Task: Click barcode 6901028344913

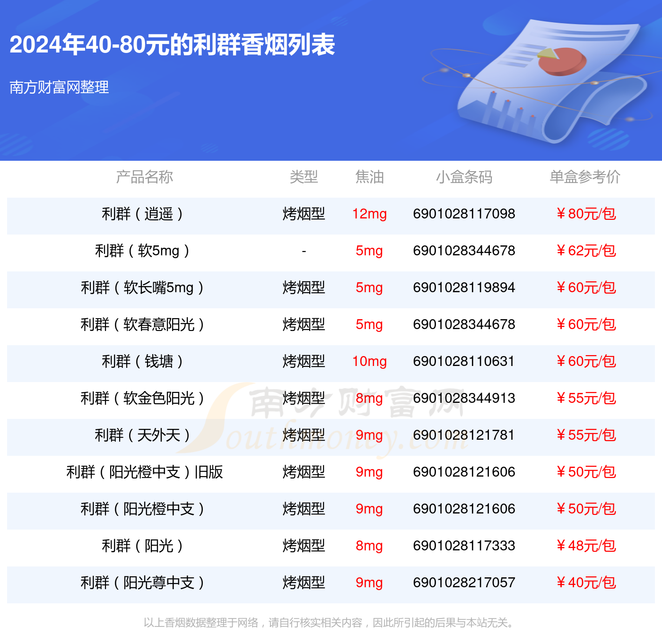Action: [x=464, y=398]
